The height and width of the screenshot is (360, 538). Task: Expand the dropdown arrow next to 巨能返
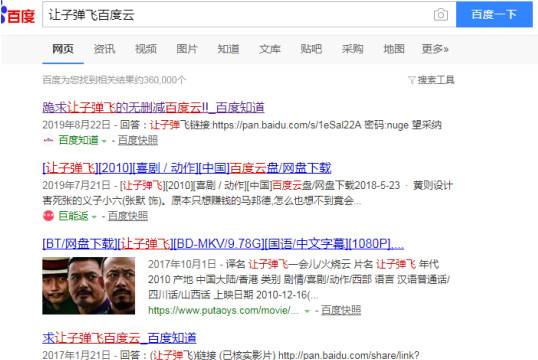pos(94,217)
